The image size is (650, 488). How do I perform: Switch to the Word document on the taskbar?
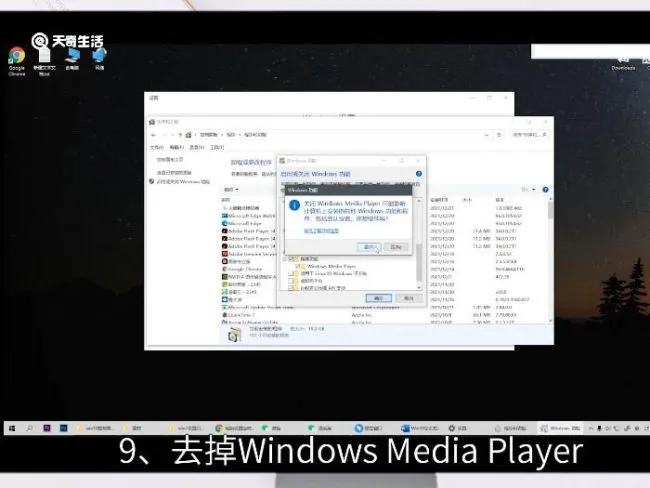click(x=419, y=428)
